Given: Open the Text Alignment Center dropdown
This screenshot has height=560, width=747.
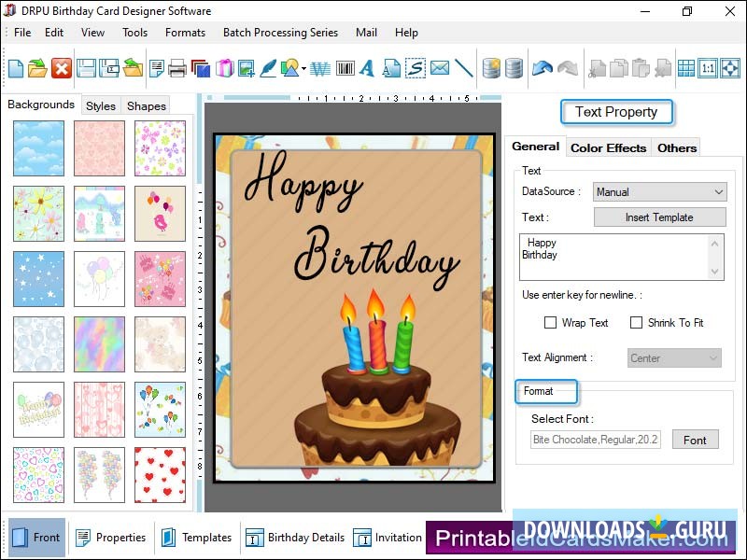Looking at the screenshot, I should [674, 358].
